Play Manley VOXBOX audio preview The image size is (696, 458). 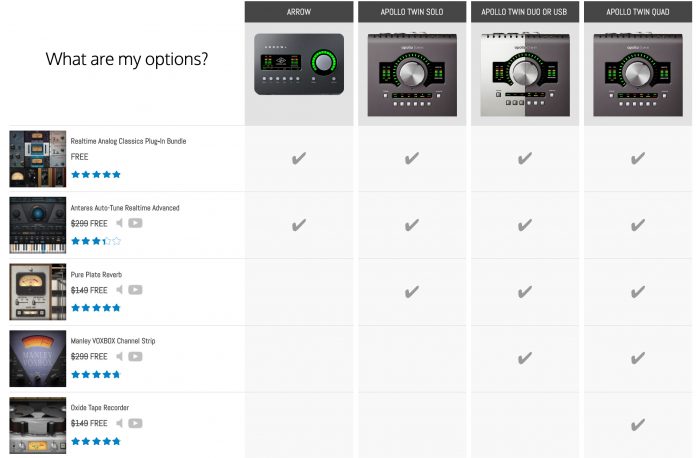120,357
